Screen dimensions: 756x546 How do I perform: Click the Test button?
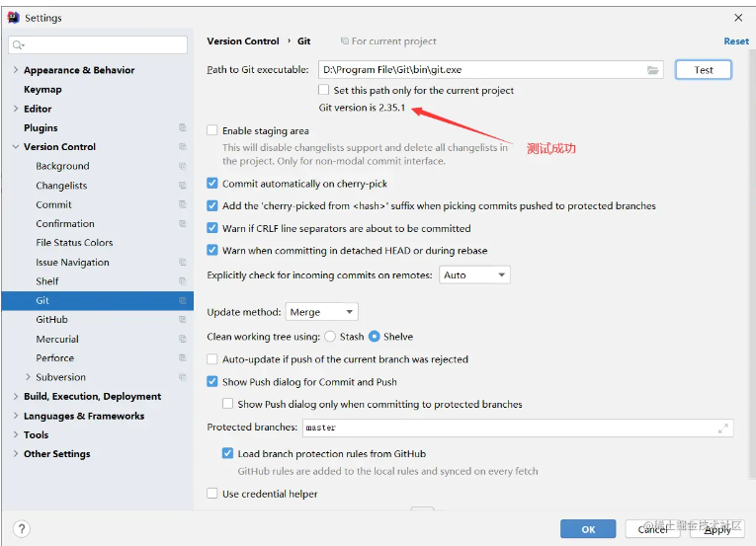[704, 70]
